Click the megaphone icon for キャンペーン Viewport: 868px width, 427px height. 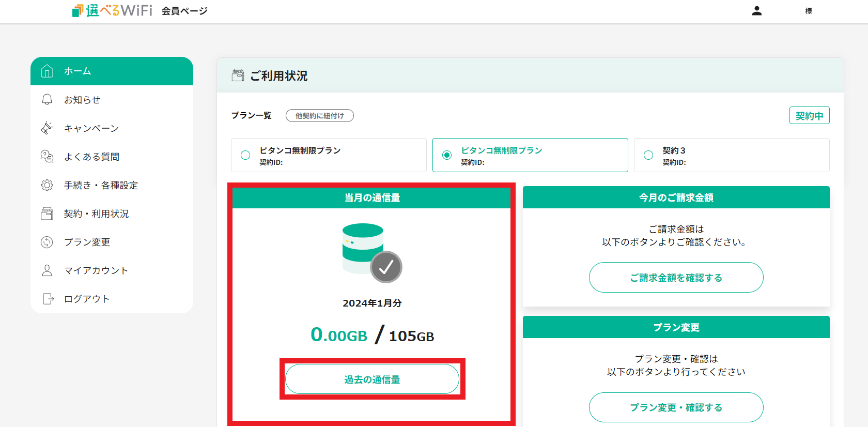47,128
